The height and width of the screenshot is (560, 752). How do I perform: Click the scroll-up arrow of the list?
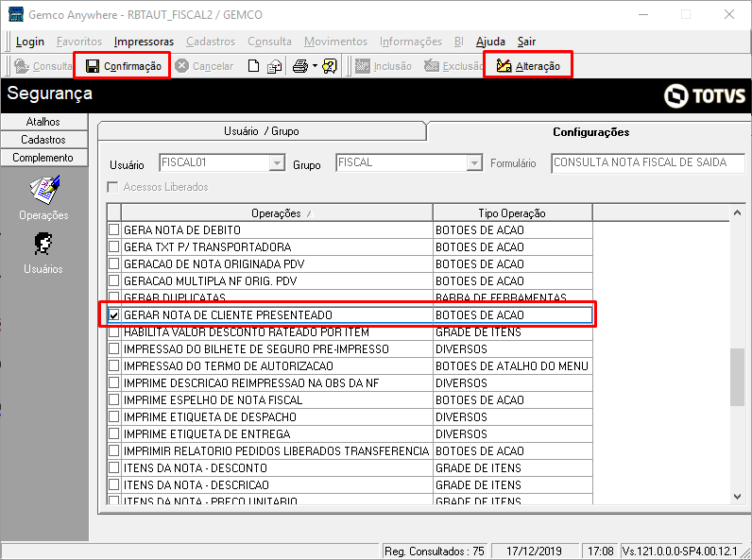click(737, 212)
